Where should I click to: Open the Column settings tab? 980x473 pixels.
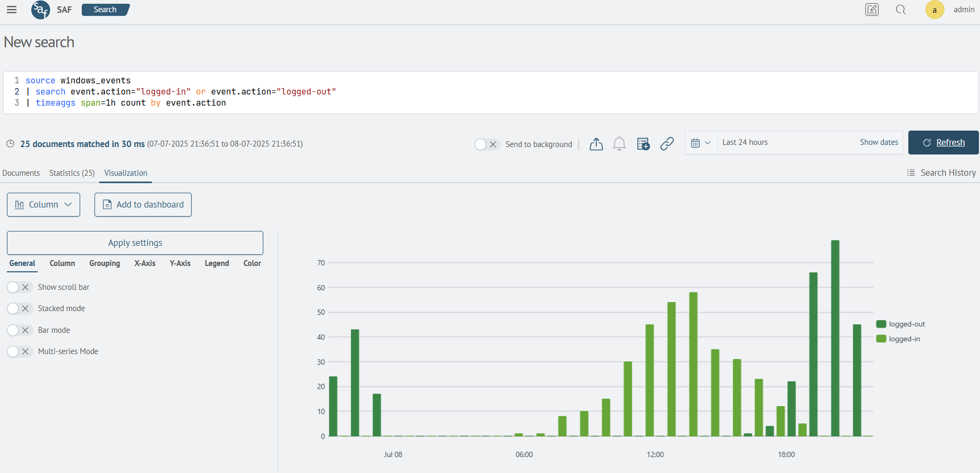(x=62, y=263)
